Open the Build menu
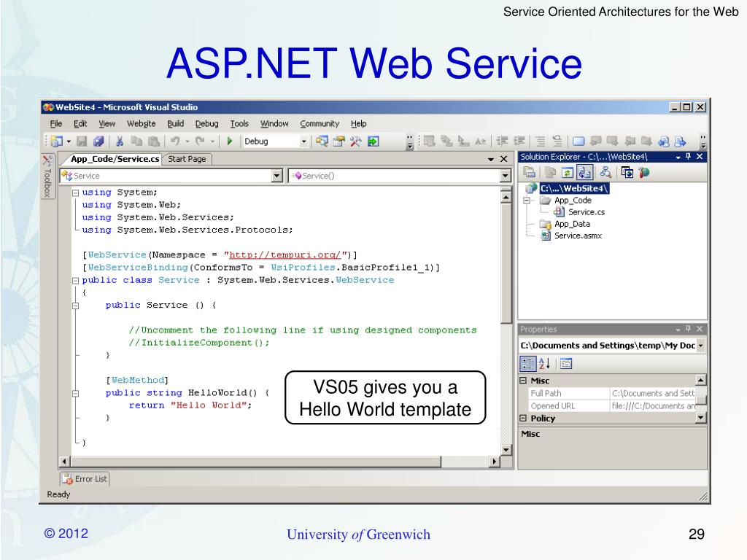The height and width of the screenshot is (560, 747). tap(175, 124)
